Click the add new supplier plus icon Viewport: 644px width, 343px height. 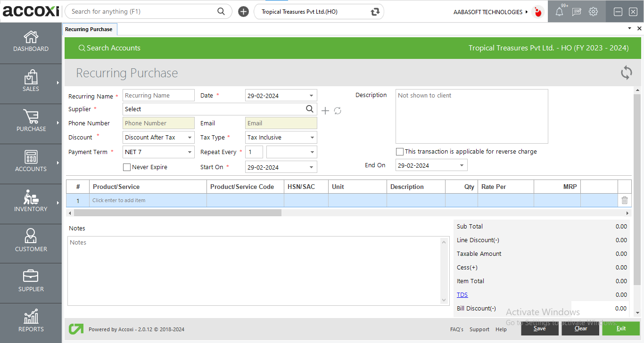(x=325, y=111)
